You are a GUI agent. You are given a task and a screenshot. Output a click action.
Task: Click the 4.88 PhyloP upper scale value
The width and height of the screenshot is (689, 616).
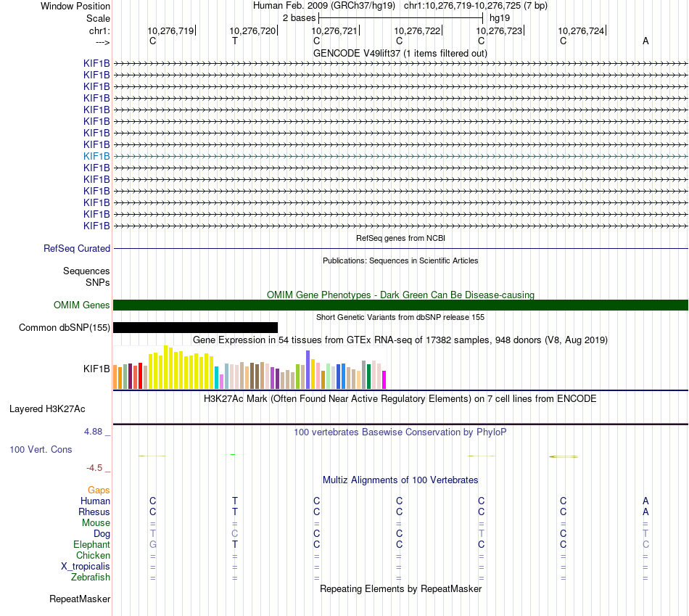(x=93, y=432)
